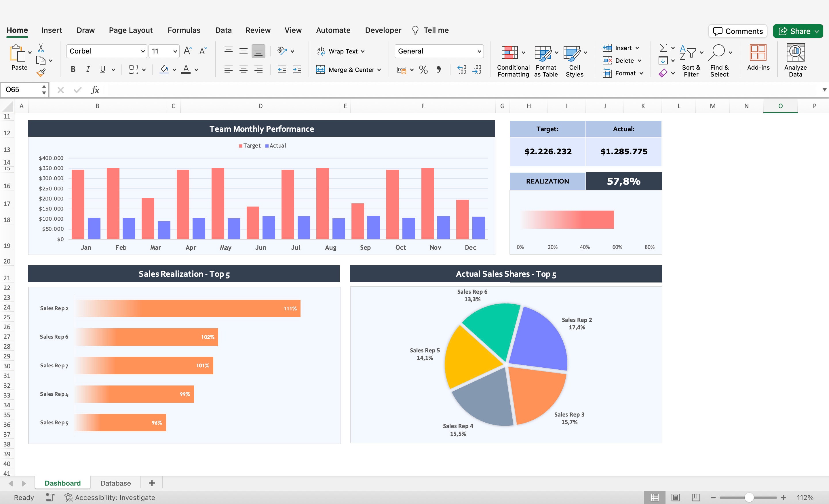Viewport: 829px width, 504px height.
Task: Open the Formulas ribbon tab
Action: click(184, 30)
